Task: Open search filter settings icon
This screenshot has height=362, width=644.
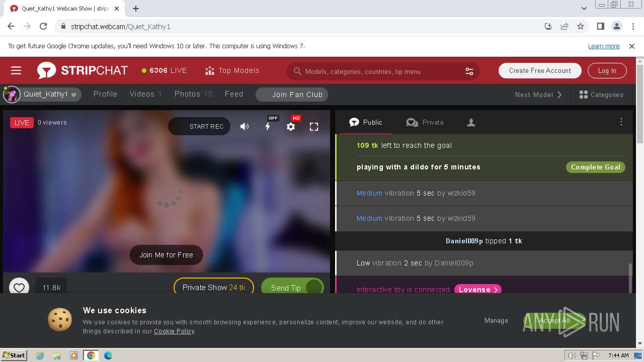Action: pos(469,71)
